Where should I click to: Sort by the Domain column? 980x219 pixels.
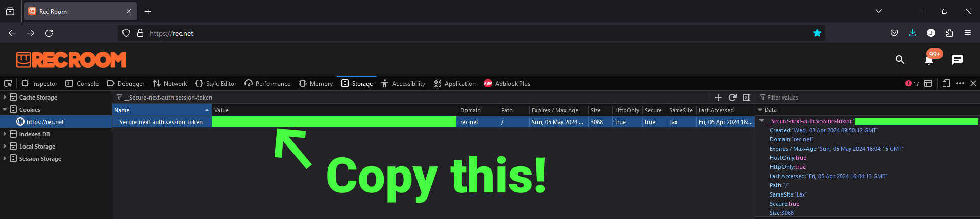pyautogui.click(x=478, y=110)
